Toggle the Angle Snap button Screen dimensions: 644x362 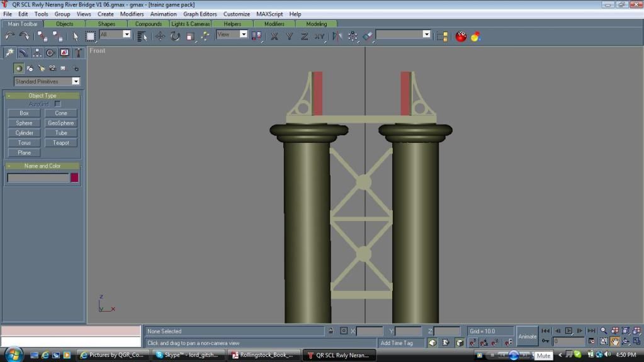pos(484,342)
